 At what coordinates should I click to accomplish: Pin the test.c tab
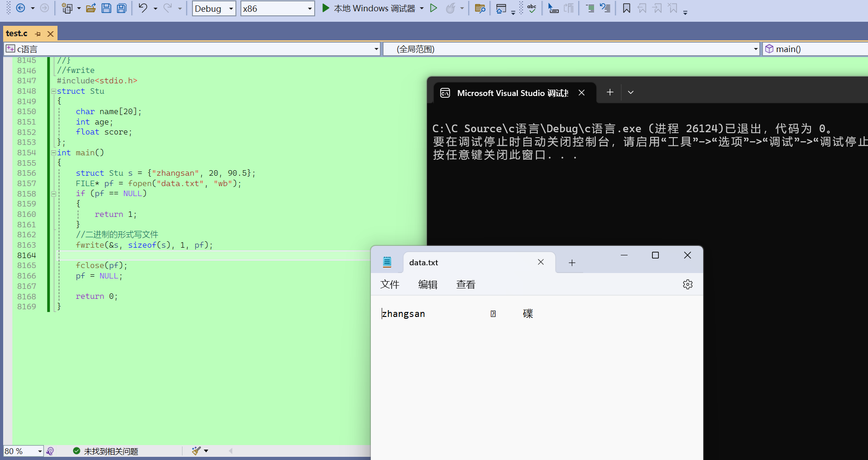point(38,34)
